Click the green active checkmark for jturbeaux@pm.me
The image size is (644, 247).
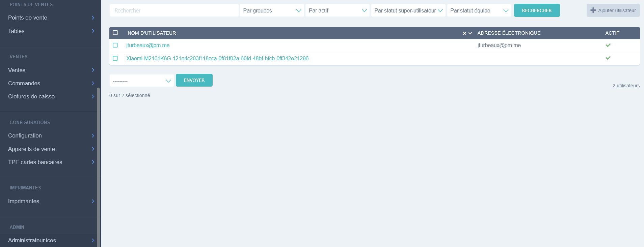click(608, 45)
